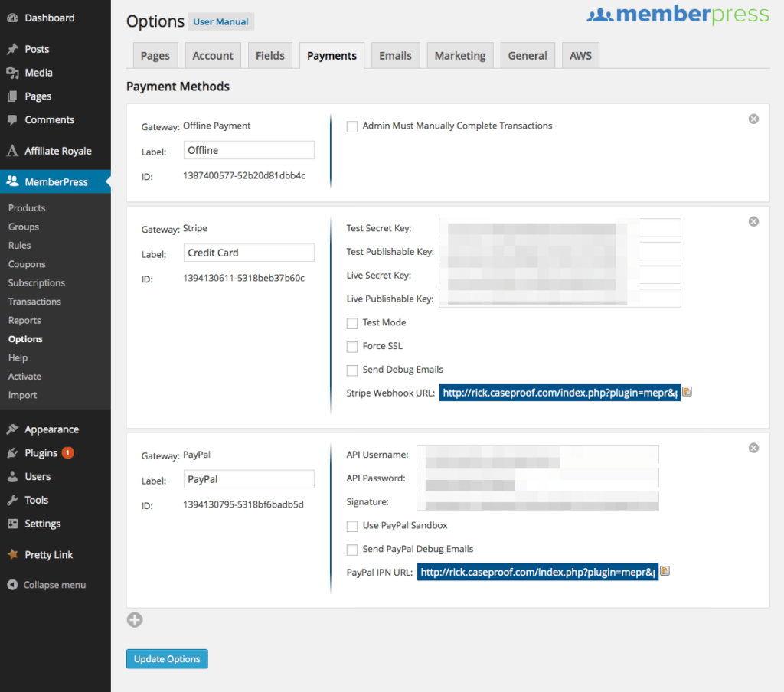Click the Settings sliders icon
Screen dimensions: 784x692
(12, 524)
